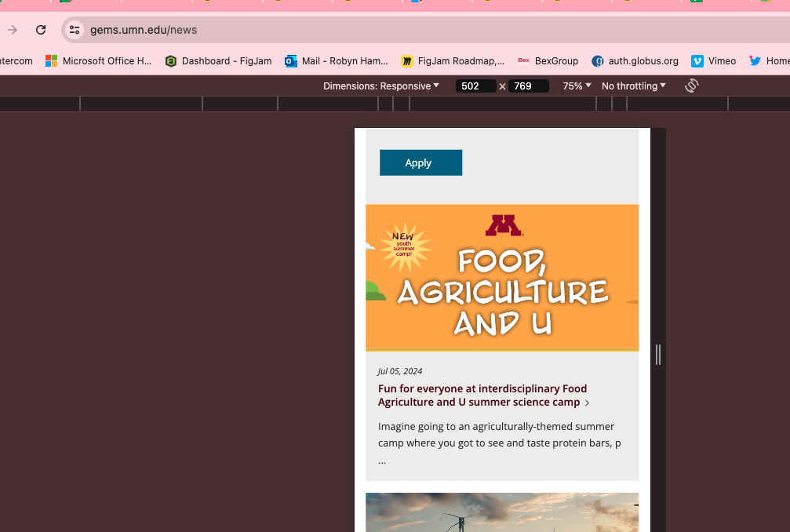
Task: Open the No throttling dropdown
Action: click(633, 86)
